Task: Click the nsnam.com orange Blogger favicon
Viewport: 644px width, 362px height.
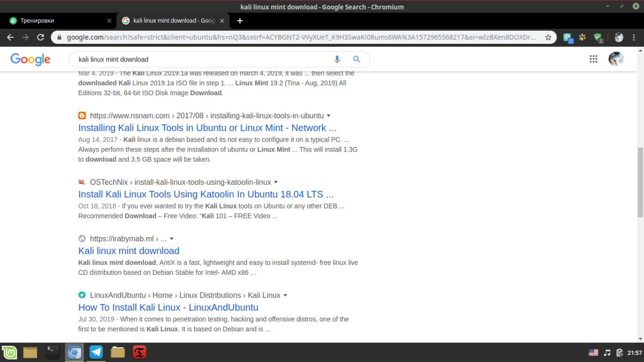Action: click(82, 115)
